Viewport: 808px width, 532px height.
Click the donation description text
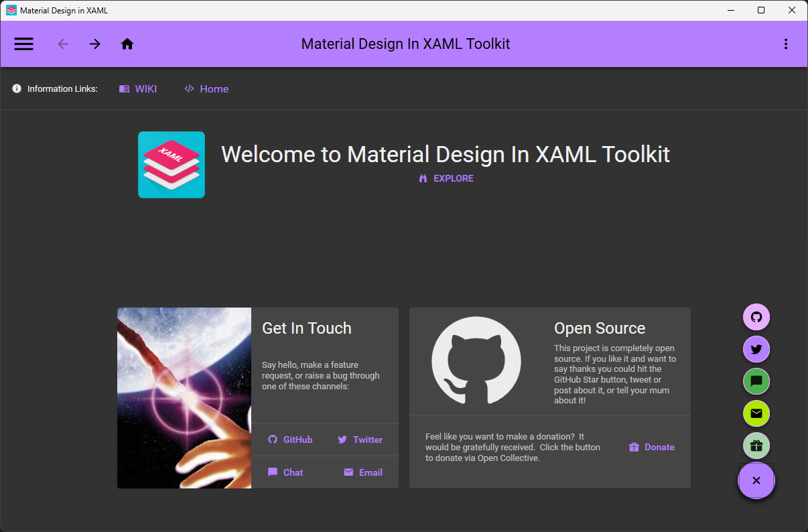pos(513,447)
